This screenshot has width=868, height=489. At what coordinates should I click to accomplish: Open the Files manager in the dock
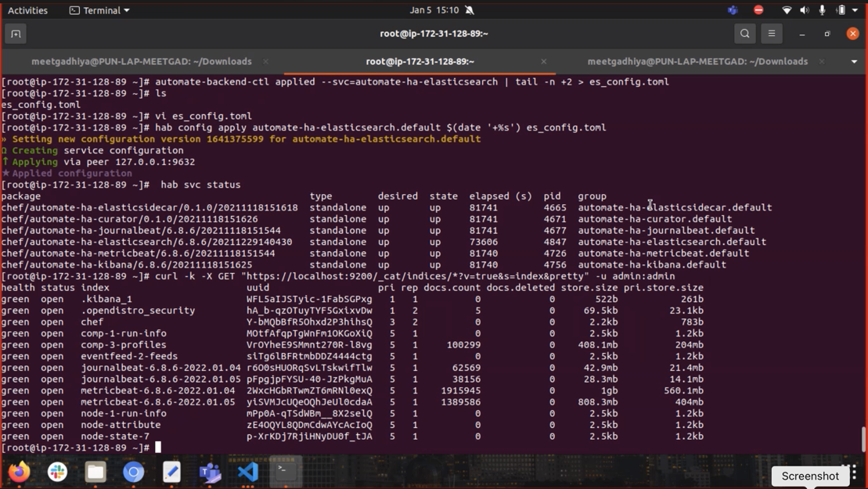[95, 472]
